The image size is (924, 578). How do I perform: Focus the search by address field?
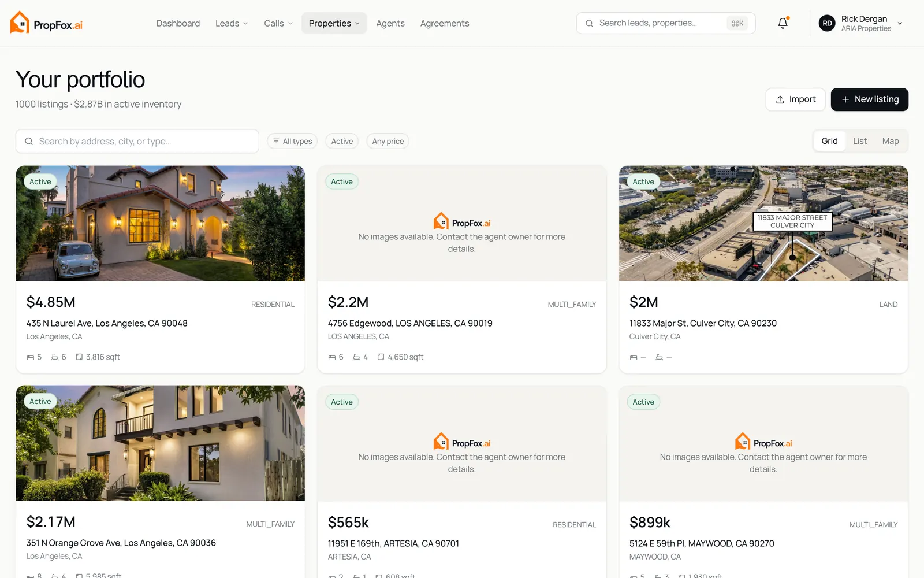coord(137,141)
